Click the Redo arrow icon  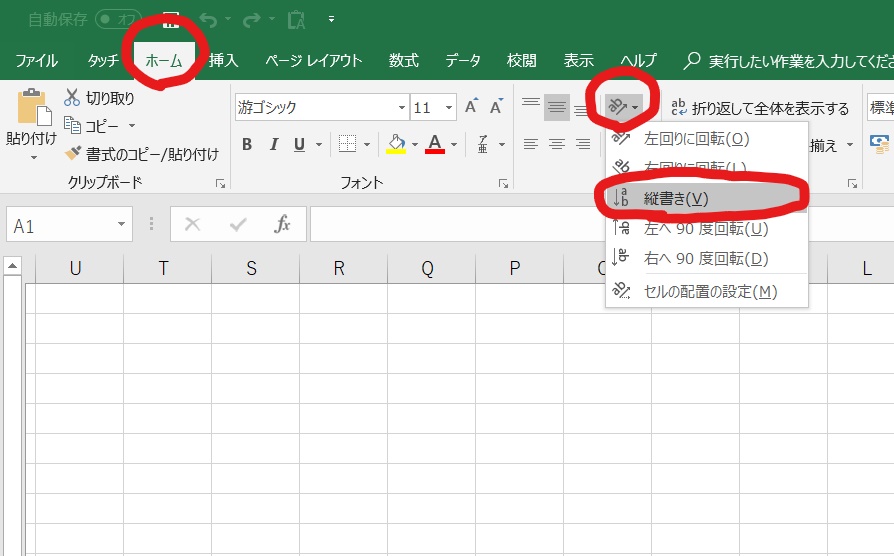[x=251, y=21]
